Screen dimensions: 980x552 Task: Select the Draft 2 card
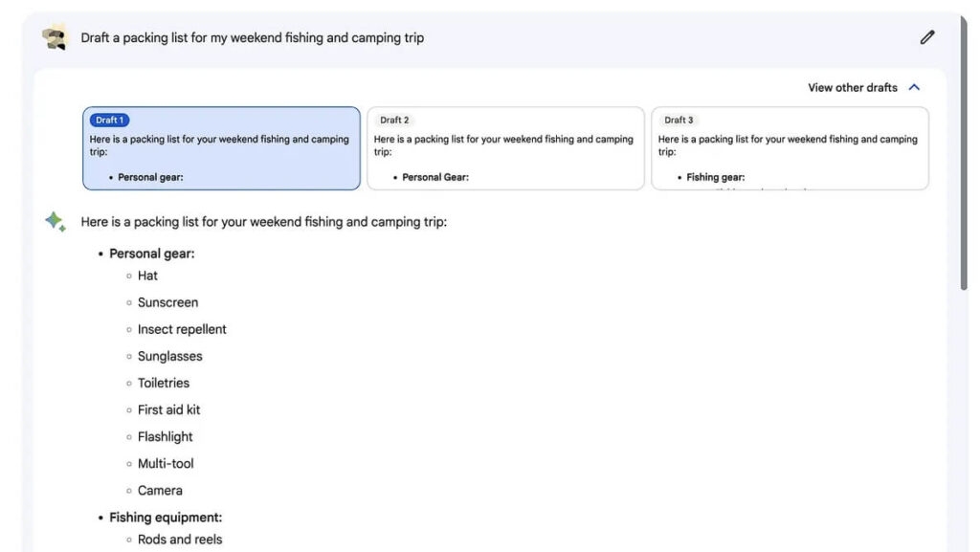pos(505,148)
